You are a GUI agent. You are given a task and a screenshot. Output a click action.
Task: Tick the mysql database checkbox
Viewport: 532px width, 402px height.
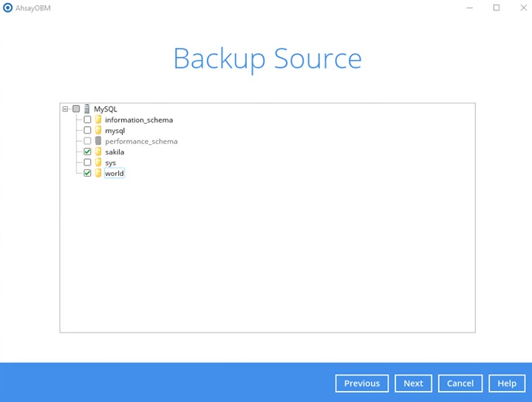[87, 130]
